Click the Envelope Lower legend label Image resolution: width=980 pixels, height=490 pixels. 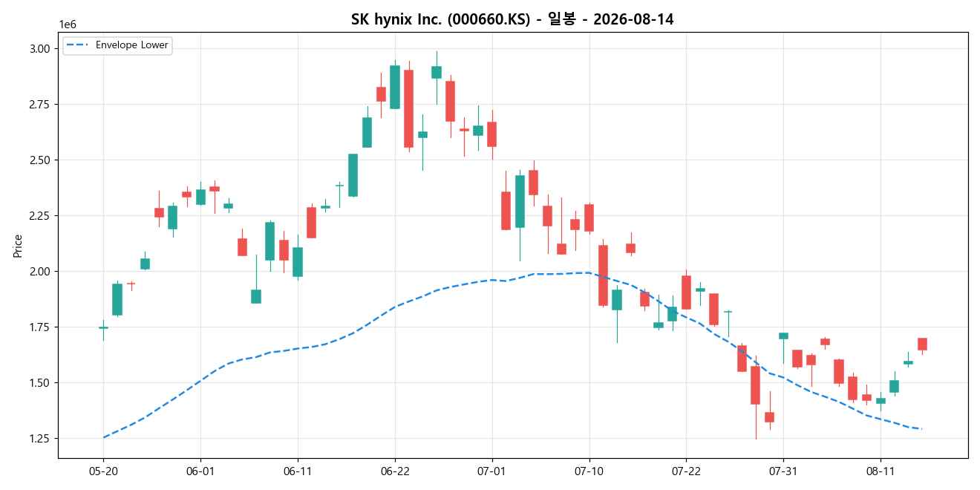[132, 45]
